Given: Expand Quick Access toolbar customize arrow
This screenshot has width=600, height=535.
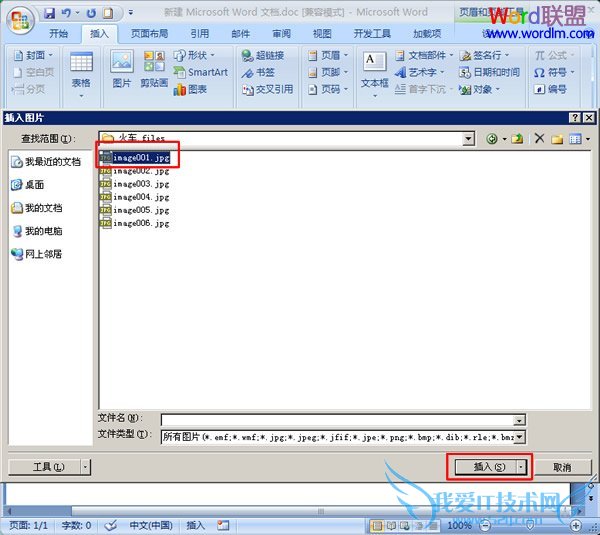Looking at the screenshot, I should (x=131, y=13).
